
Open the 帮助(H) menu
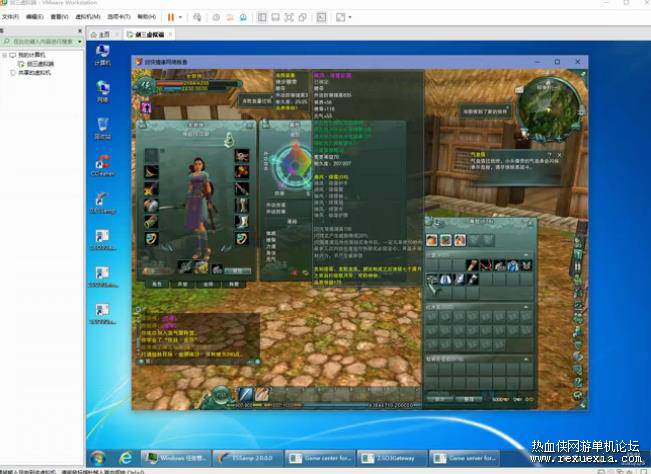[147, 17]
